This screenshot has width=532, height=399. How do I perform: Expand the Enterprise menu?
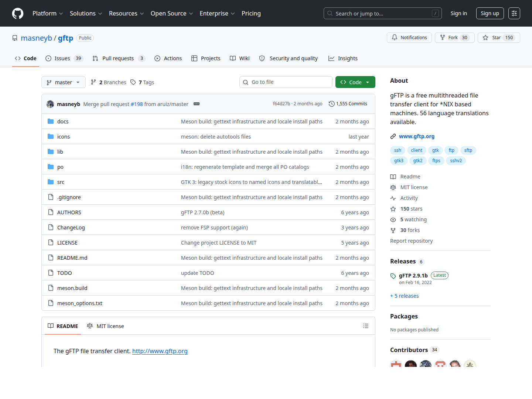click(x=217, y=13)
